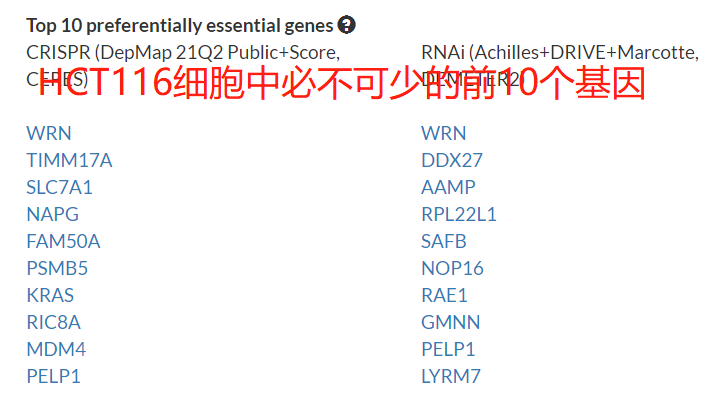716x398 pixels.
Task: Open the RAE1 gene link
Action: point(444,295)
